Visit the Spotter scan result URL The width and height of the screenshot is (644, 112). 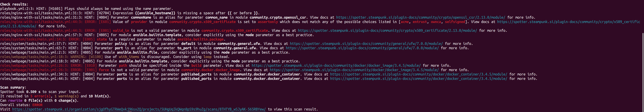(139, 109)
